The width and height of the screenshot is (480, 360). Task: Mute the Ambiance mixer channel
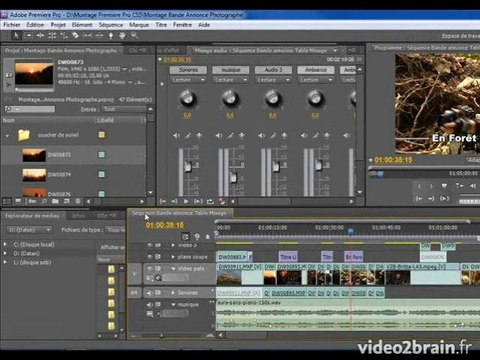point(304,135)
